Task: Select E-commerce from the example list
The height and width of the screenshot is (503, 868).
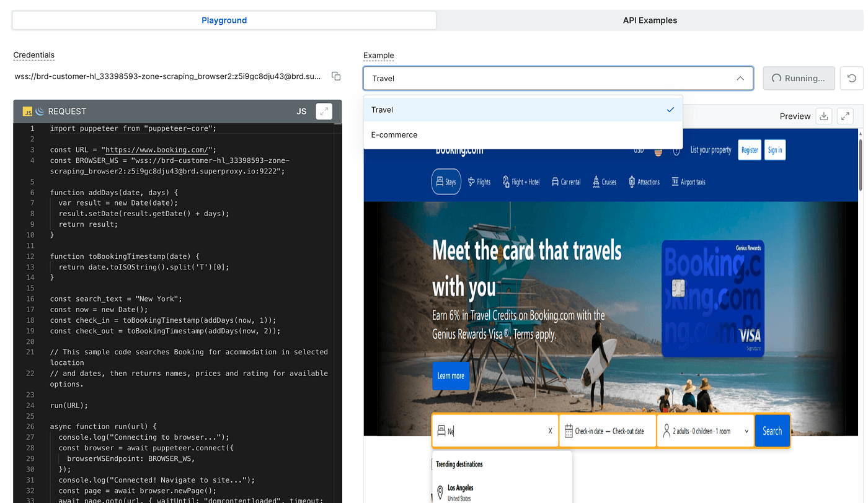Action: click(394, 135)
